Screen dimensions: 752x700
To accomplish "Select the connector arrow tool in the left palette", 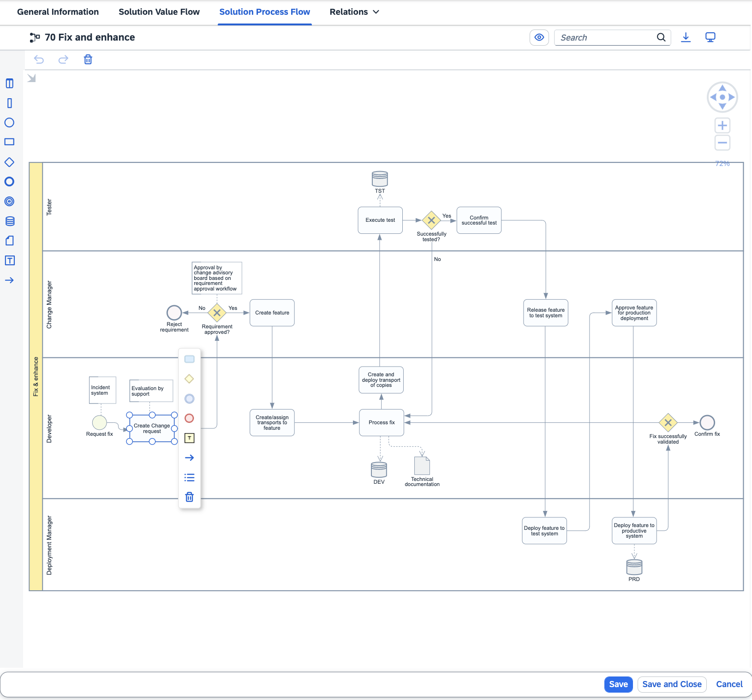I will (x=9, y=280).
